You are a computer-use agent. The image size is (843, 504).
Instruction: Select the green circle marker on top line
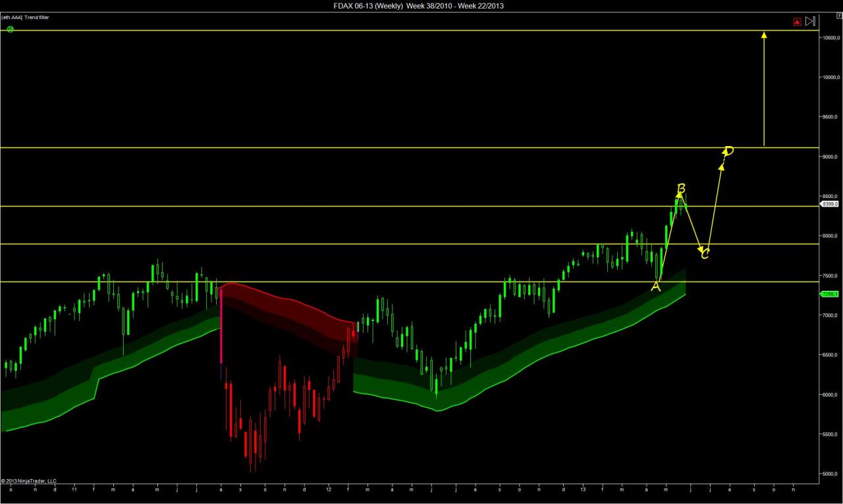click(10, 30)
